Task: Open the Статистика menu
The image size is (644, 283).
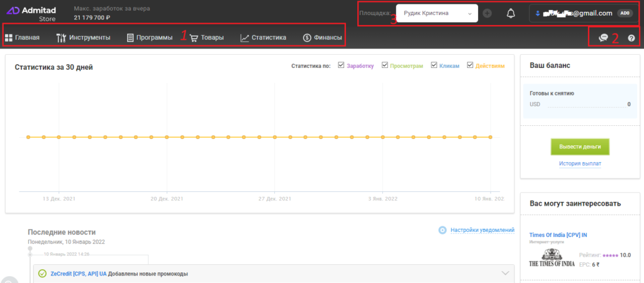Action: coord(264,38)
